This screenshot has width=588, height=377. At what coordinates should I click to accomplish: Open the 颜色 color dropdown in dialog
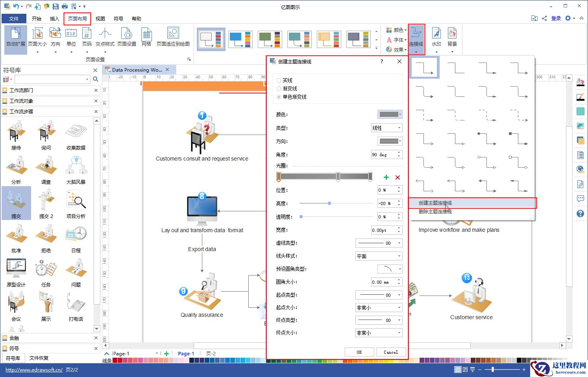click(390, 115)
